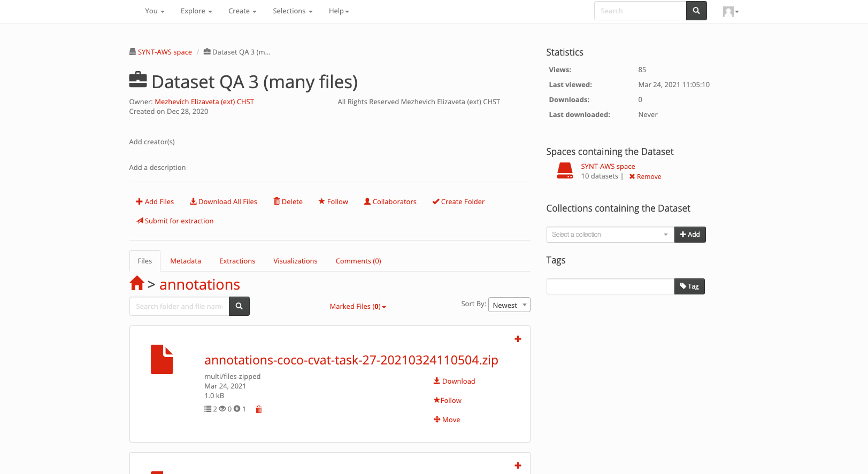Follow the annotations zip file
868x474 pixels.
pos(447,400)
